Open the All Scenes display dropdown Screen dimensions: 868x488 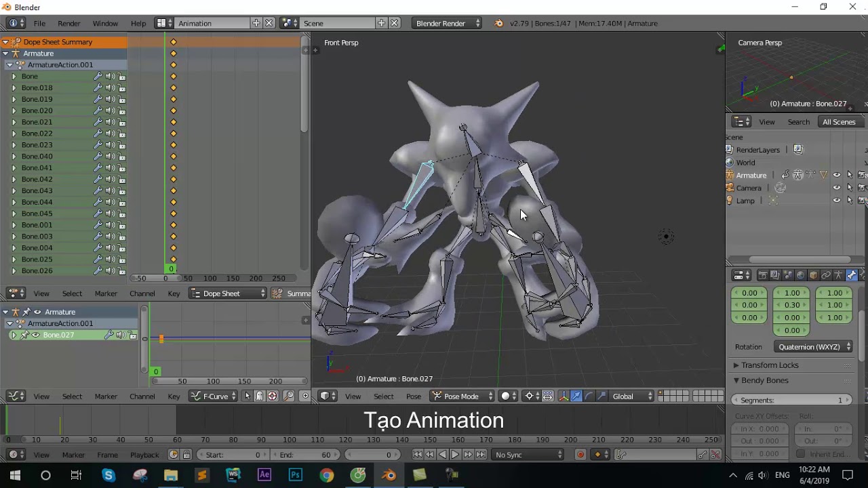pos(841,122)
